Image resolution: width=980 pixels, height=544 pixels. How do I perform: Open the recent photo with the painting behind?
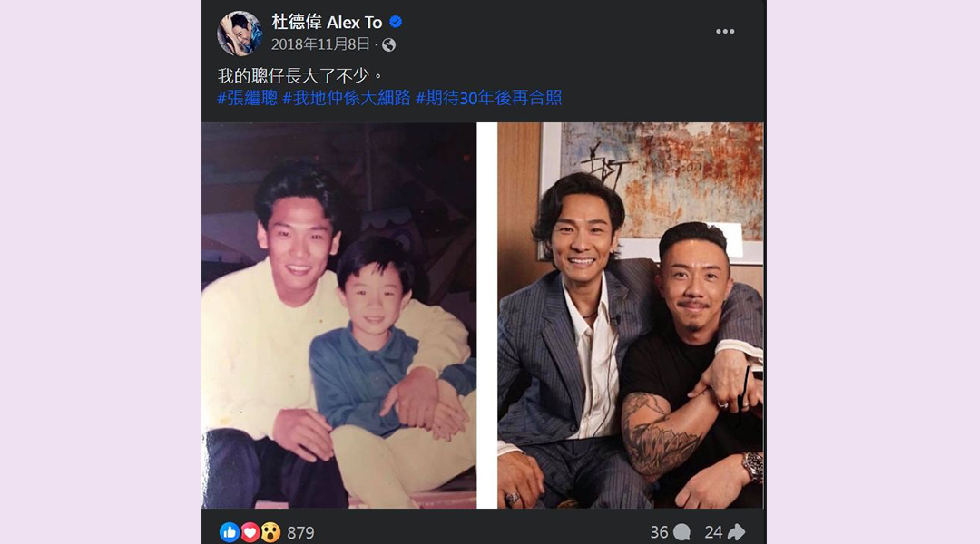point(631,316)
